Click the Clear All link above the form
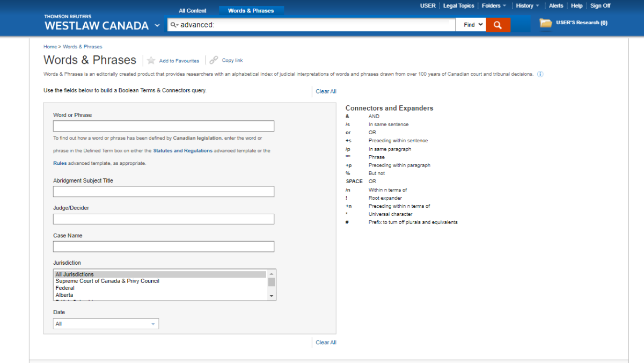Screen dimensions: 644x363 325,91
